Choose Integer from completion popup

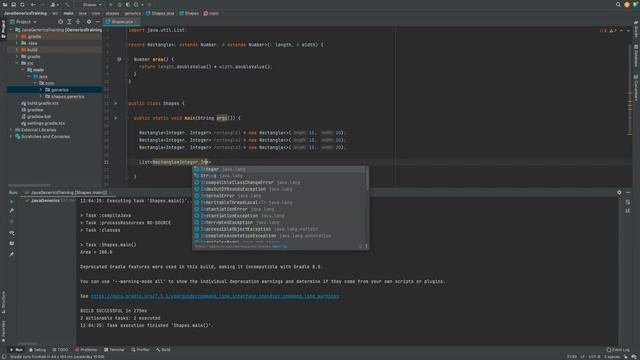[x=280, y=169]
